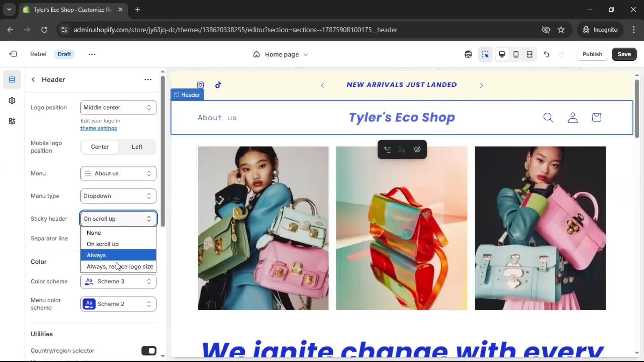The width and height of the screenshot is (644, 362).
Task: Open the Menu type Dropdown selector
Action: (x=118, y=196)
